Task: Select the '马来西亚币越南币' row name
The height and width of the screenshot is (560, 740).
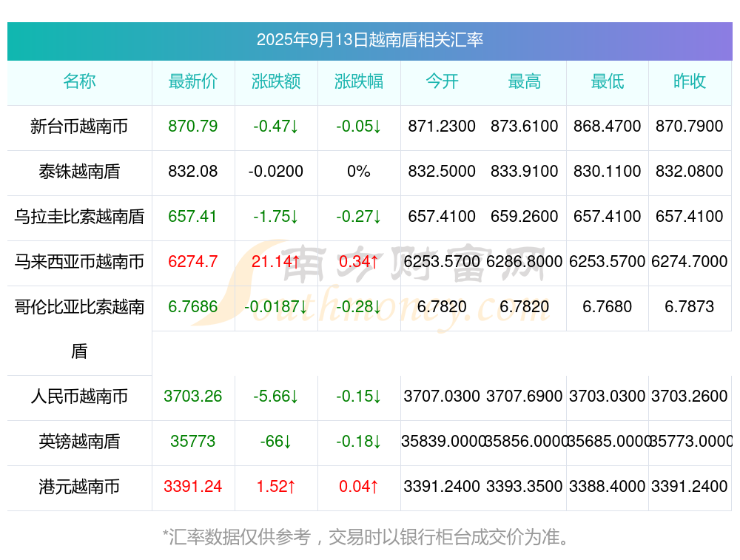Action: coord(79,261)
